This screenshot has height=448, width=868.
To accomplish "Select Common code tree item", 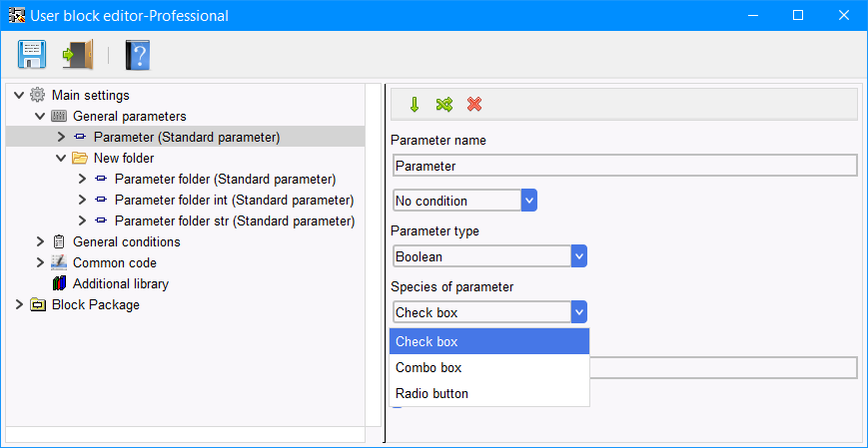I will coord(115,262).
